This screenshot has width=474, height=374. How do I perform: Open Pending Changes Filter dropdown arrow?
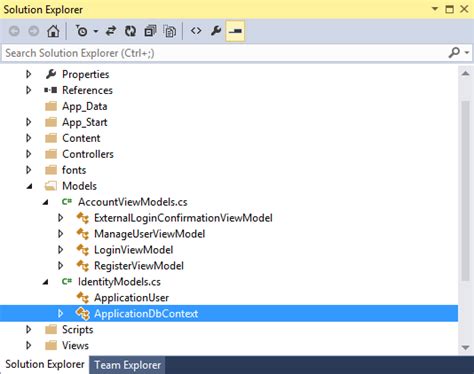pos(96,31)
